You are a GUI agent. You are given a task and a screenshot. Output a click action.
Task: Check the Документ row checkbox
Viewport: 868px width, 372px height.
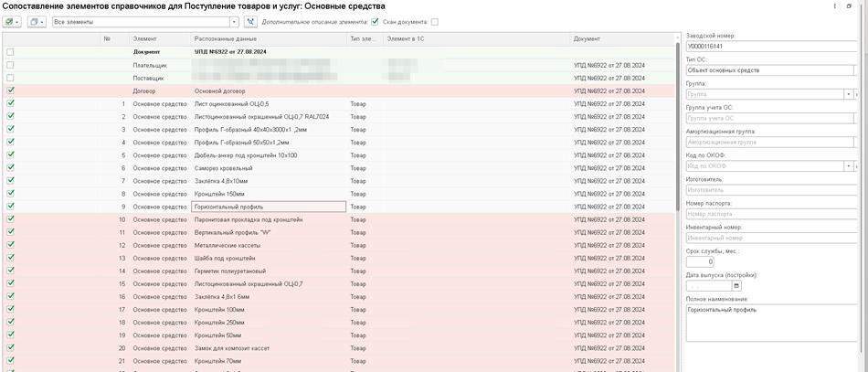11,52
